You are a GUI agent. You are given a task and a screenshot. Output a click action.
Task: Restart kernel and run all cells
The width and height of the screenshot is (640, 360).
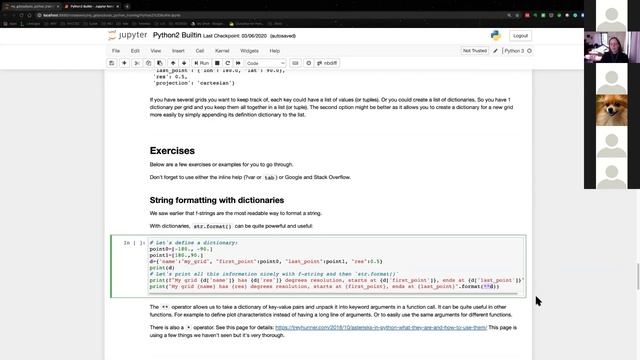click(238, 63)
